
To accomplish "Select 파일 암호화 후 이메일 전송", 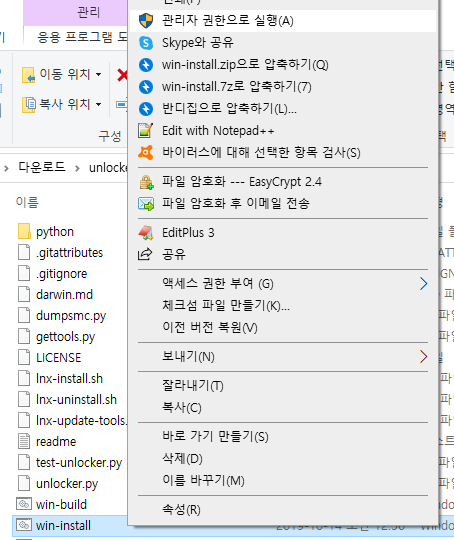I will pyautogui.click(x=282, y=204).
